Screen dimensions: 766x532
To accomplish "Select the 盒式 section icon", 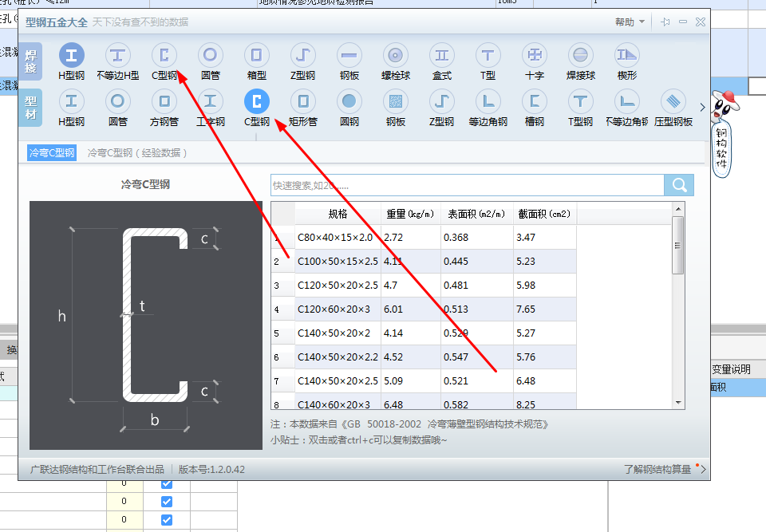I will pos(441,55).
